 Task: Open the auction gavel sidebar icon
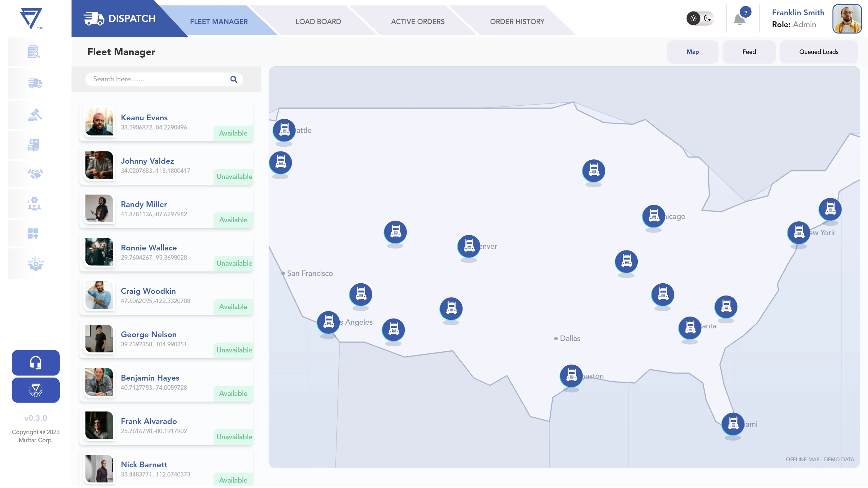(x=35, y=115)
